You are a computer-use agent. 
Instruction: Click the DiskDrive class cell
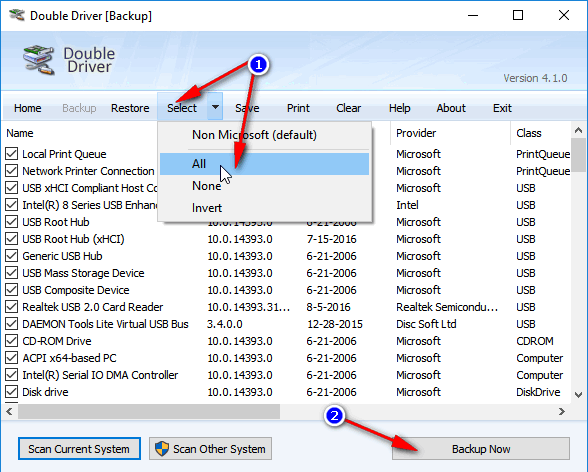click(538, 392)
